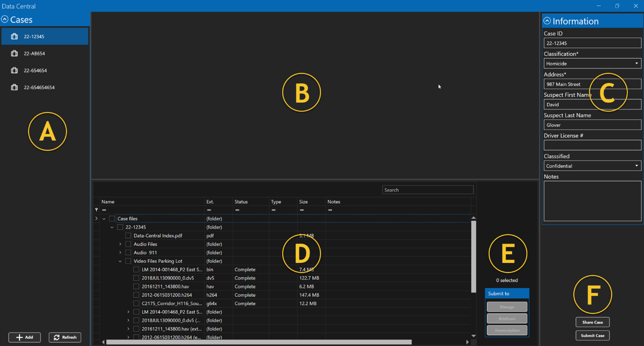Screen dimensions: 644x346
Task: Collapse the 22-12345 folder in the file tree
Action: [x=112, y=227]
